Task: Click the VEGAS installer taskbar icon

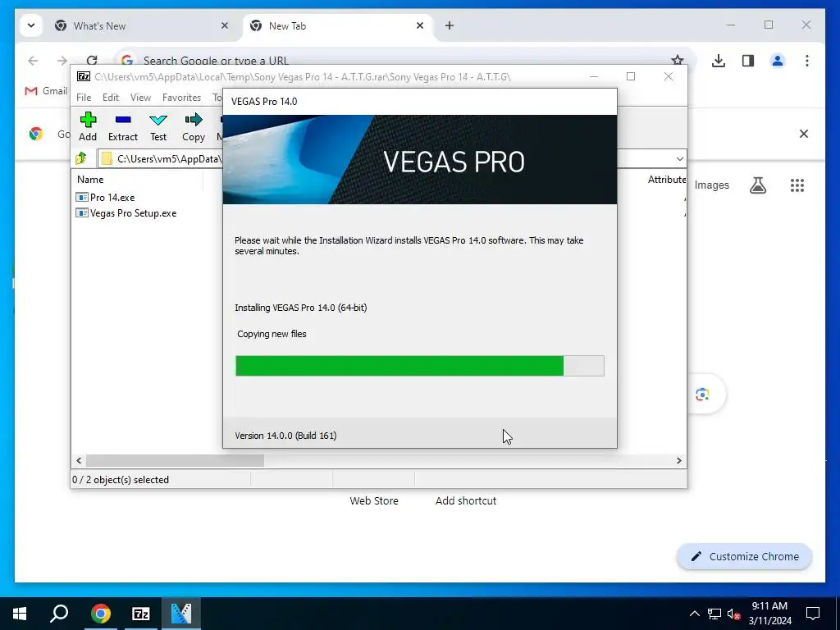Action: [x=181, y=614]
